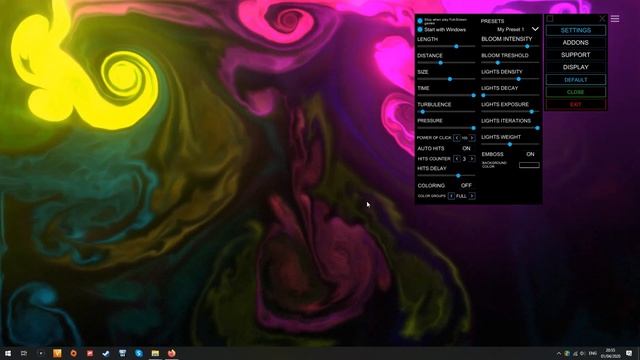This screenshot has height=360, width=640.
Task: Toggle Auto Hits ON switch
Action: point(467,149)
